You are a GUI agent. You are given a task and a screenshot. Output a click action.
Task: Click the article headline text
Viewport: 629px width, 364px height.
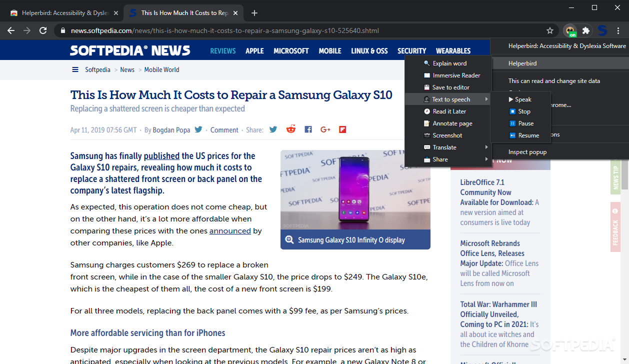point(231,95)
